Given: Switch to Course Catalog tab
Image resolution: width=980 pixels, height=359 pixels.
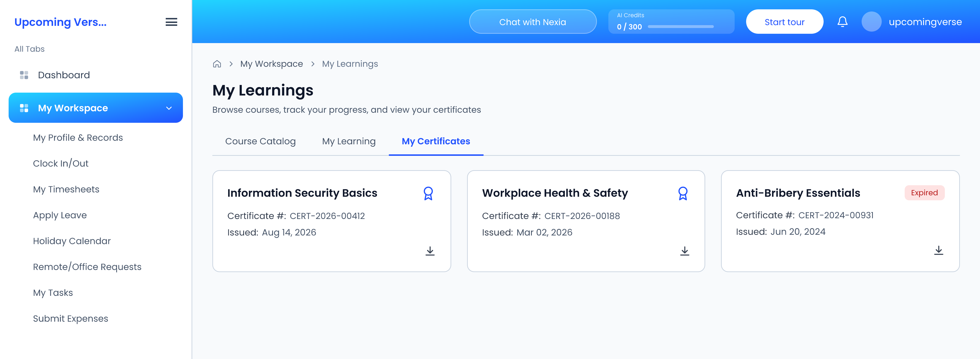Looking at the screenshot, I should tap(260, 141).
